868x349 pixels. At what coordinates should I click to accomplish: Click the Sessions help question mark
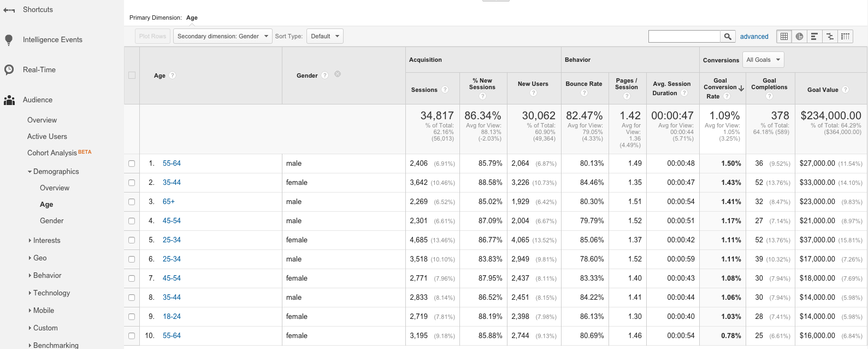tap(445, 90)
